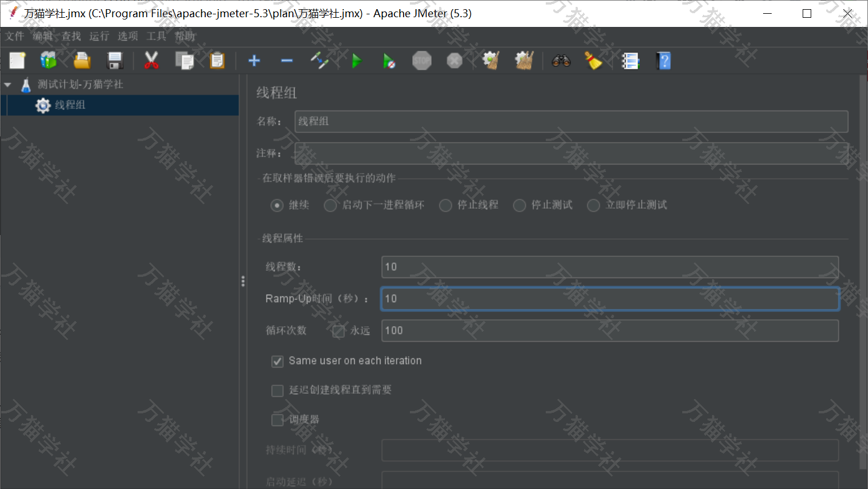The width and height of the screenshot is (868, 489).
Task: Open the 查找 menu
Action: click(x=72, y=36)
